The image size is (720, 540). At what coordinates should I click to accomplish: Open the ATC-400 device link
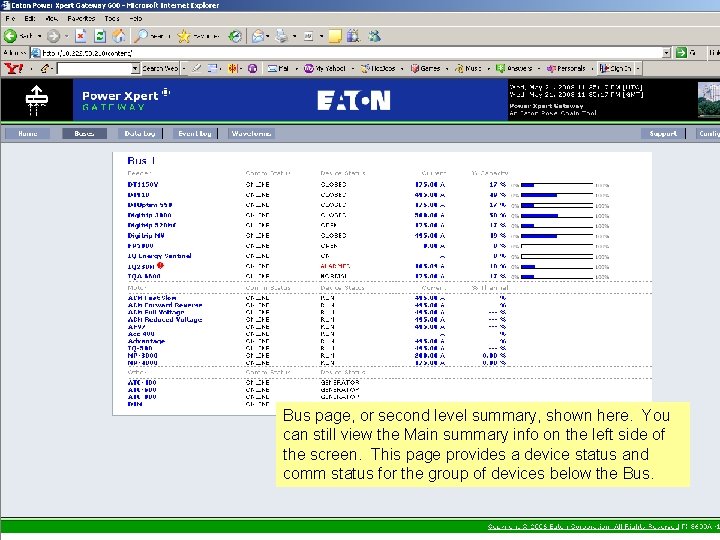pyautogui.click(x=142, y=382)
